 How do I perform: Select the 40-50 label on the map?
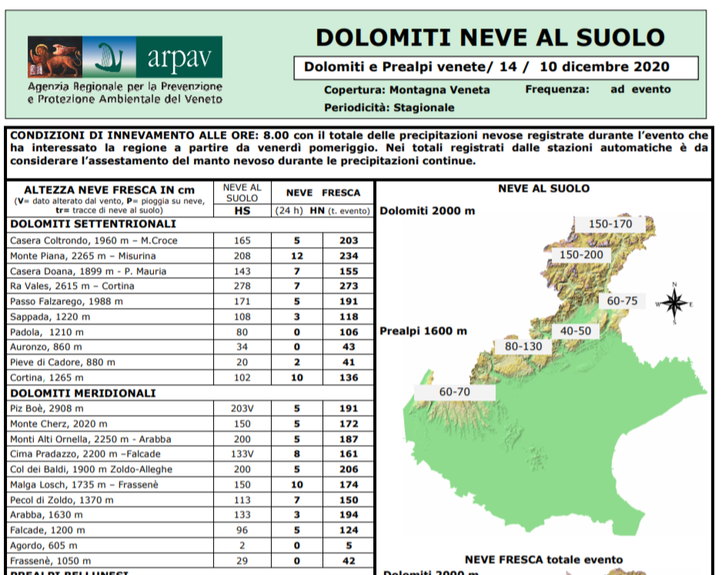pyautogui.click(x=576, y=331)
